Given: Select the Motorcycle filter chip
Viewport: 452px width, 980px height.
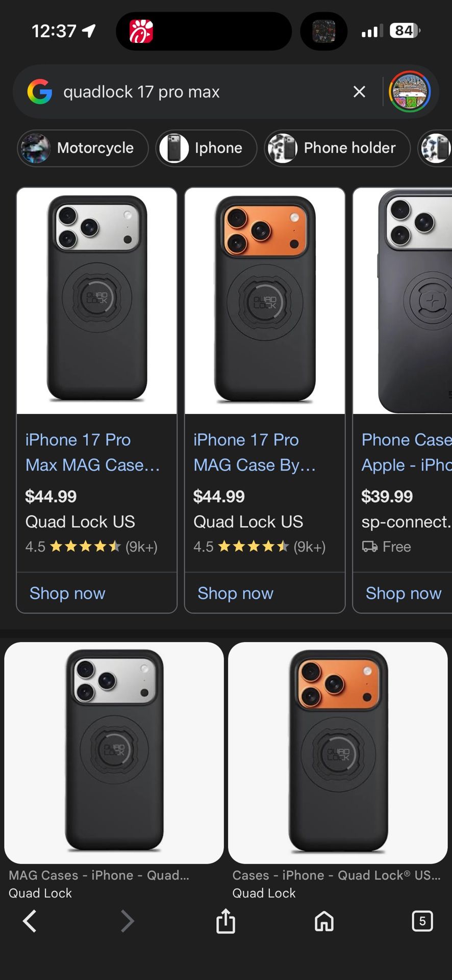Looking at the screenshot, I should [83, 148].
